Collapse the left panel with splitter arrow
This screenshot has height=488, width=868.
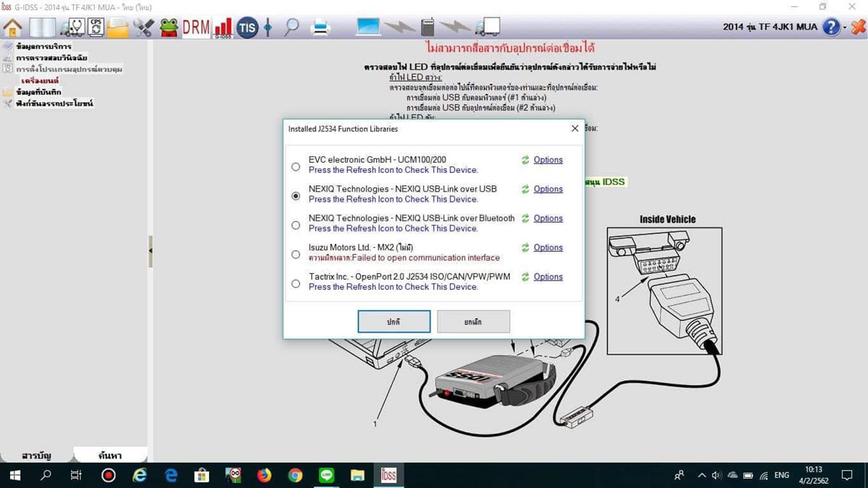coord(150,251)
